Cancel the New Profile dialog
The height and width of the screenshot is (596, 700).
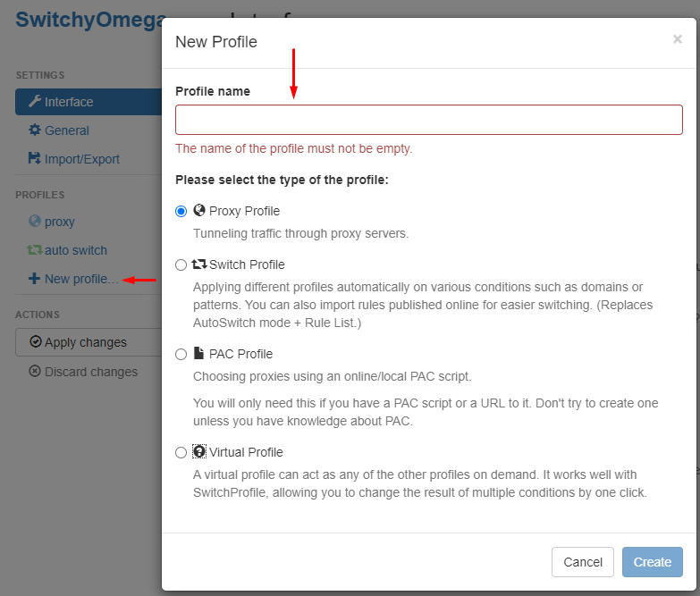(583, 562)
